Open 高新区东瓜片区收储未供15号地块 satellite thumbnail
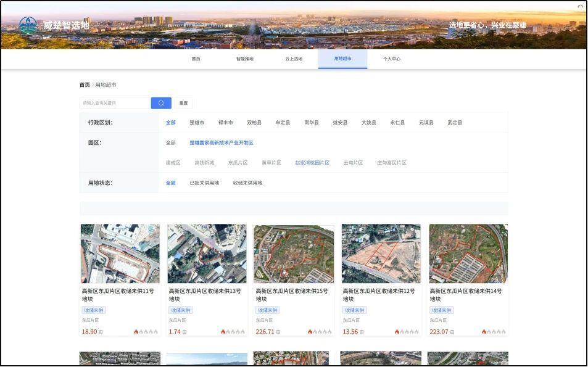Viewport: 588px width, 367px height. [294, 254]
